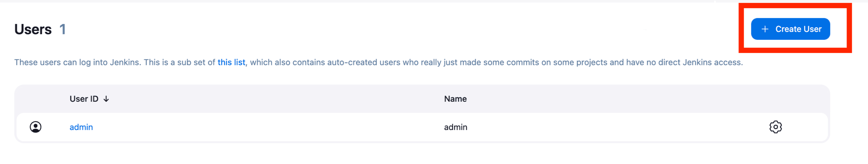Select the admin table row's empty middle area

270,127
